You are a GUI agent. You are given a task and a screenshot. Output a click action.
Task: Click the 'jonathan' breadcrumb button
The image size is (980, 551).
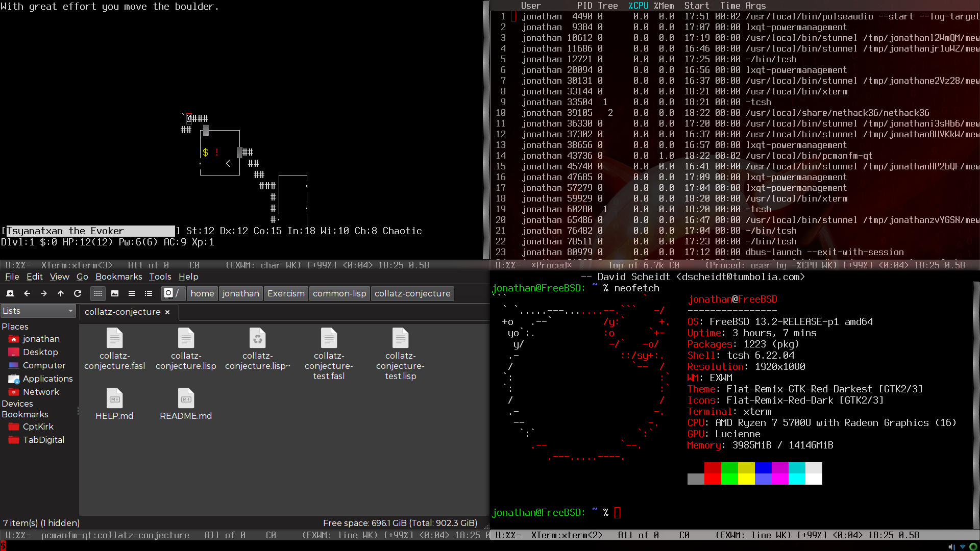[240, 293]
